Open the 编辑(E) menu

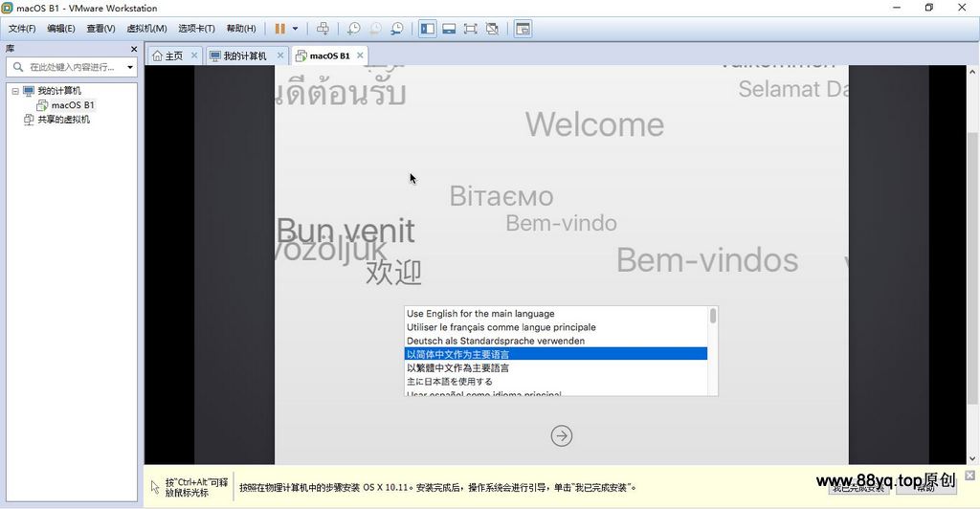point(60,29)
